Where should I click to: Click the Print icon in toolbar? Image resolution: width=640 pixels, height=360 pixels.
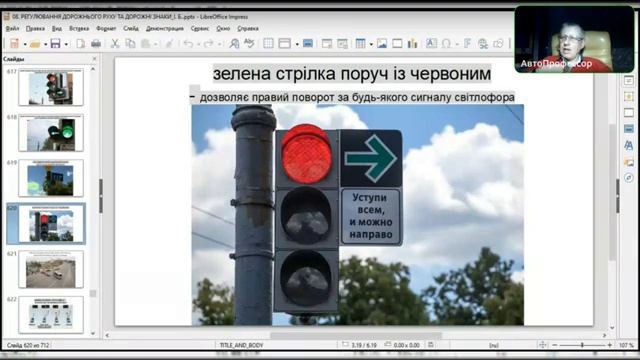pos(96,43)
